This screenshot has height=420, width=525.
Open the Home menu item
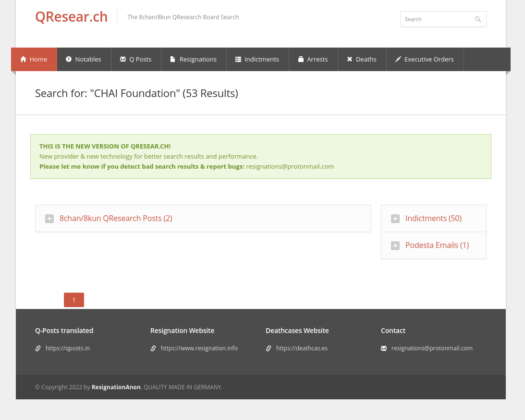point(34,59)
